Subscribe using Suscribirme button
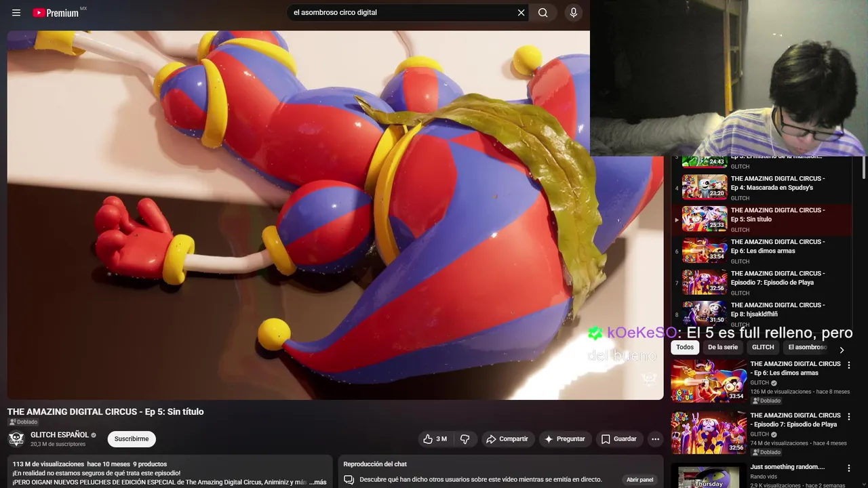Viewport: 868px width, 488px height. [132, 439]
